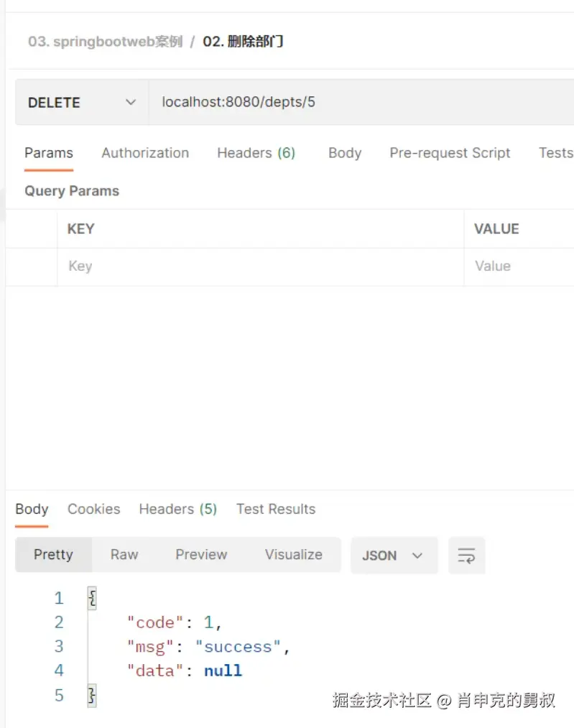View the Test Results tab

276,509
